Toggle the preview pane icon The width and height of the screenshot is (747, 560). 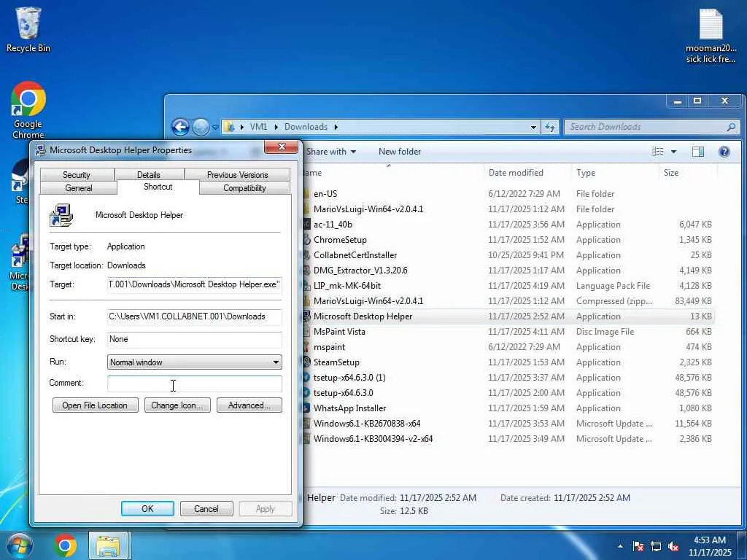(x=698, y=152)
